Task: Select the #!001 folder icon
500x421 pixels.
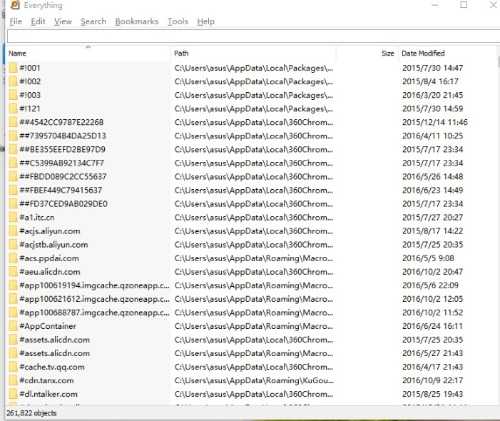Action: pos(13,68)
